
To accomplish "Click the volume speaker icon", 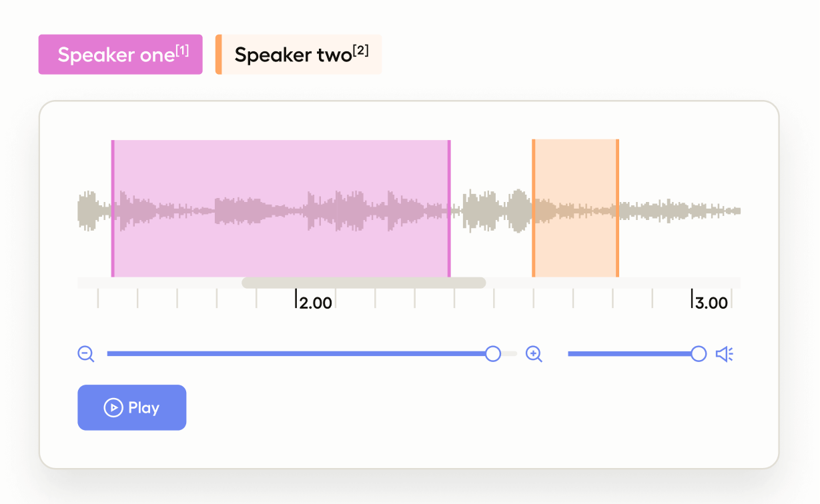I will click(x=725, y=354).
